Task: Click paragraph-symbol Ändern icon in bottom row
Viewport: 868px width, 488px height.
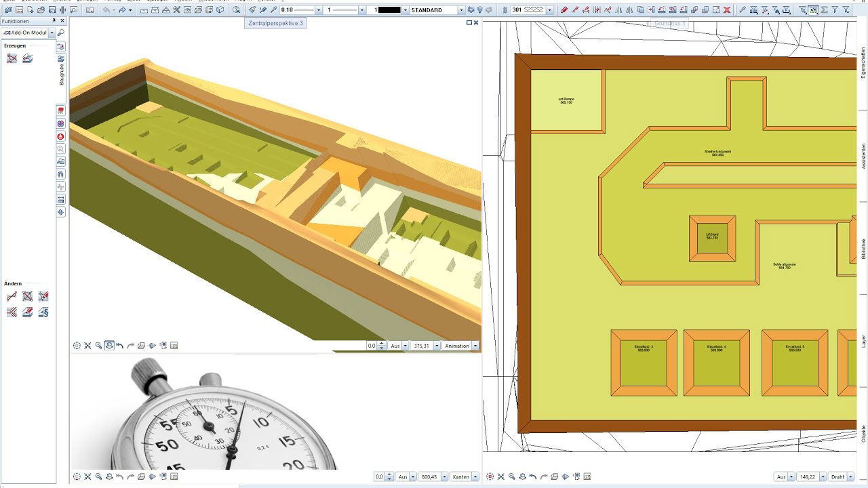Action: (43, 312)
